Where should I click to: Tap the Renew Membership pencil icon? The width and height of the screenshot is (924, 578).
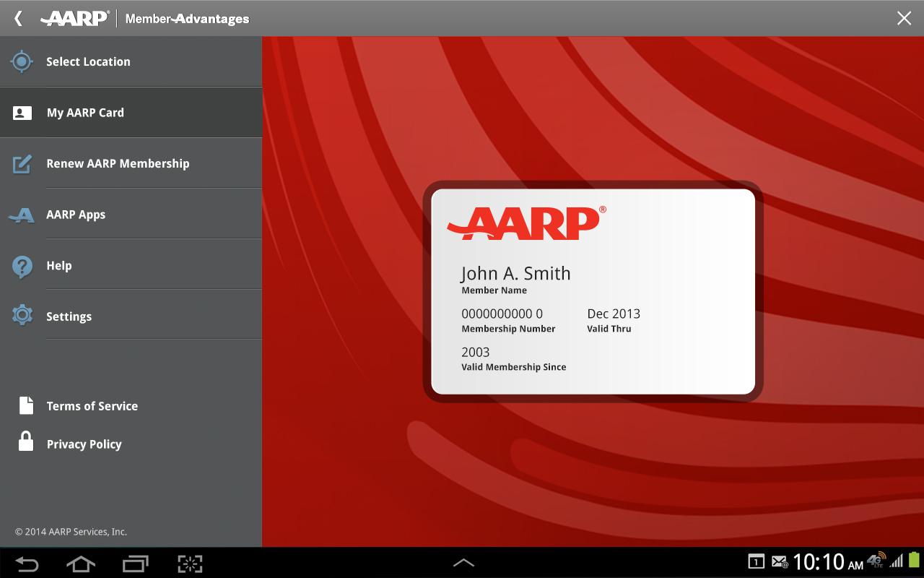pyautogui.click(x=22, y=164)
